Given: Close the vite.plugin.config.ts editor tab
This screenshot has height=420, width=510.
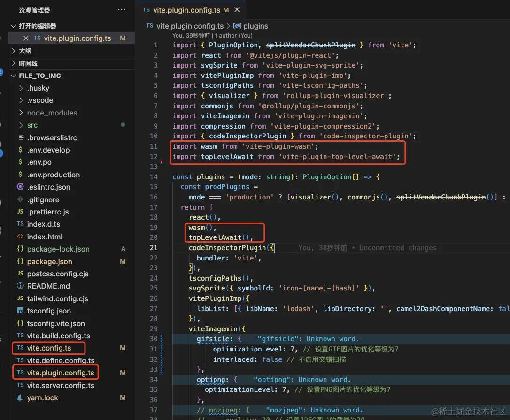Looking at the screenshot, I should (x=238, y=10).
